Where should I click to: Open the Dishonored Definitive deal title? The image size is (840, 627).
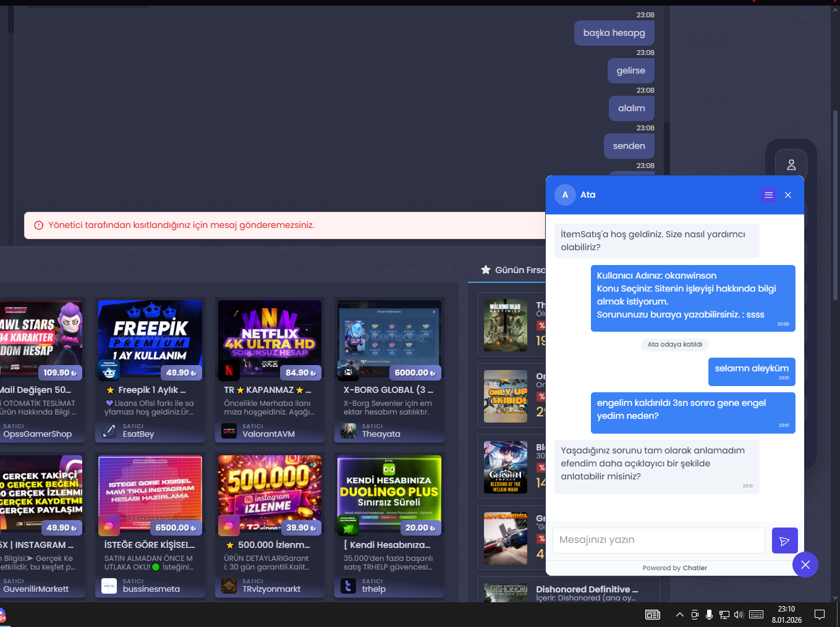pos(587,589)
